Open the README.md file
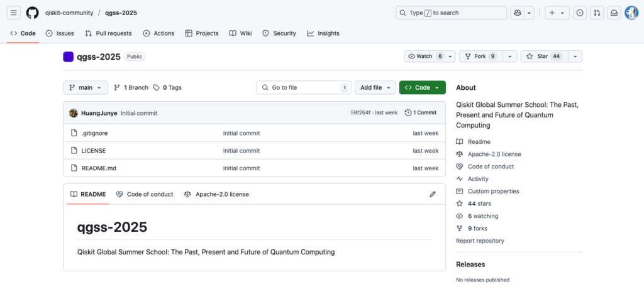 [x=99, y=168]
